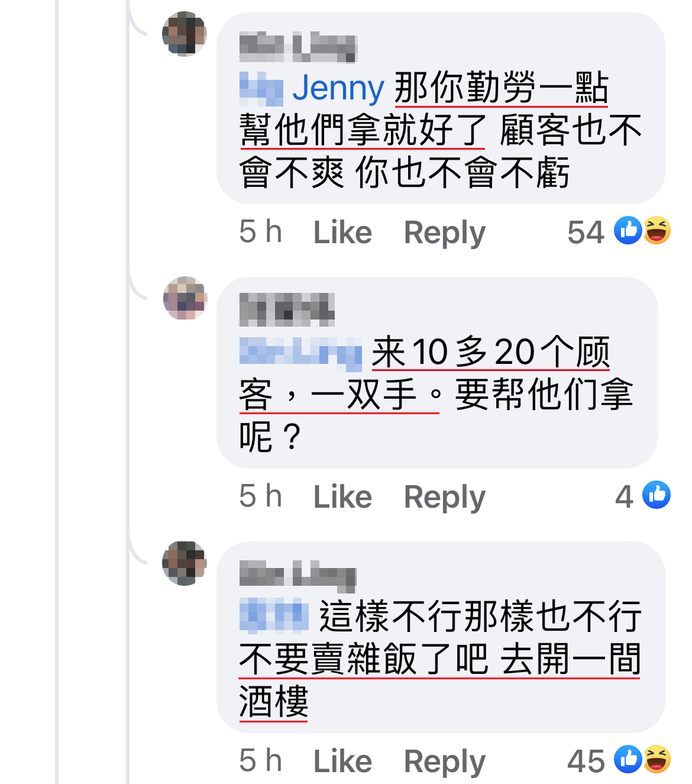The height and width of the screenshot is (784, 692).
Task: Open third commenter's profile avatar
Action: [x=185, y=563]
